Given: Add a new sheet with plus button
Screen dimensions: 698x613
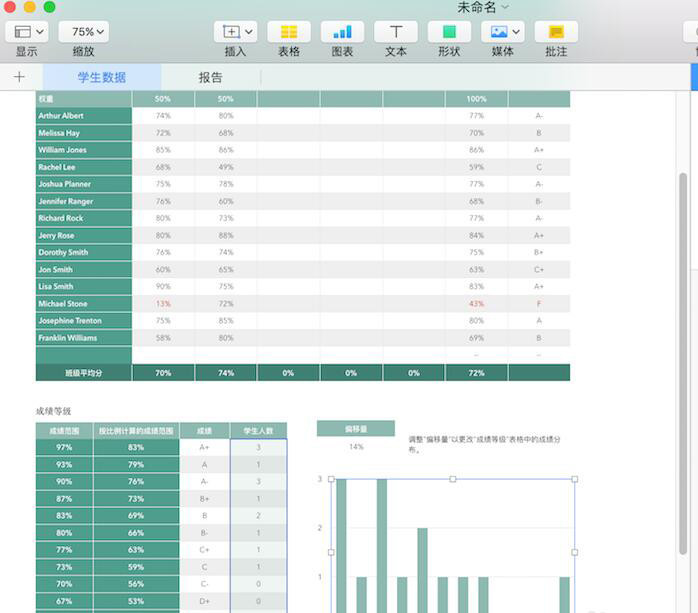Looking at the screenshot, I should [19, 77].
